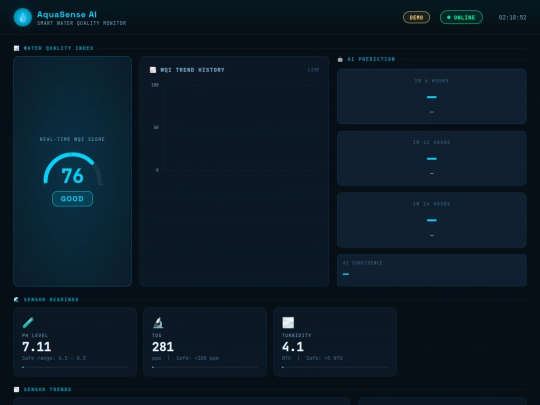540x405 pixels.
Task: Open the In 12 Hours prediction card
Action: click(432, 158)
